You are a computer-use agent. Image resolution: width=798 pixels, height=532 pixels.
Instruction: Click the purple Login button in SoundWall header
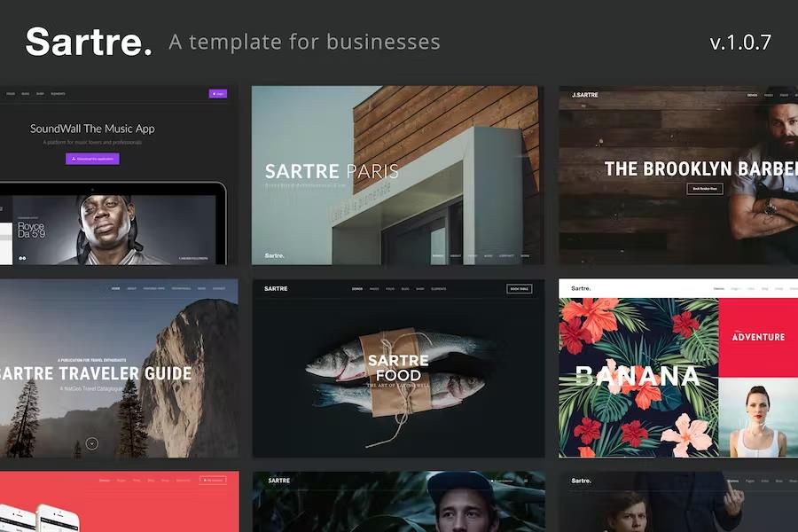click(x=217, y=93)
